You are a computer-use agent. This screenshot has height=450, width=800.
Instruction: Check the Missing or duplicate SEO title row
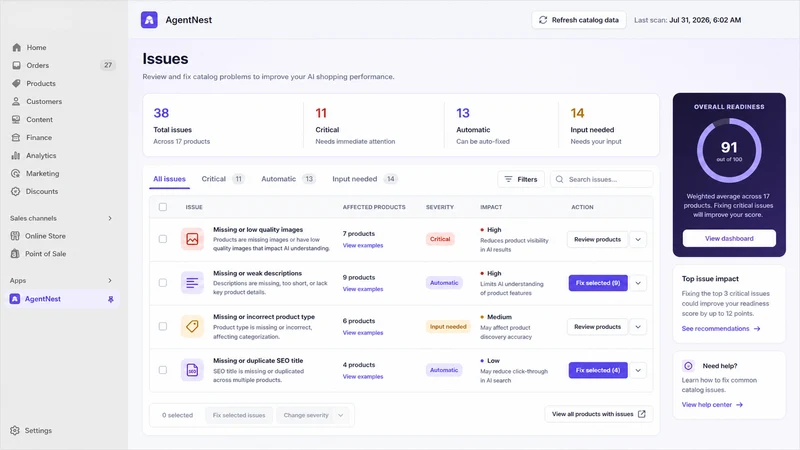(x=163, y=370)
